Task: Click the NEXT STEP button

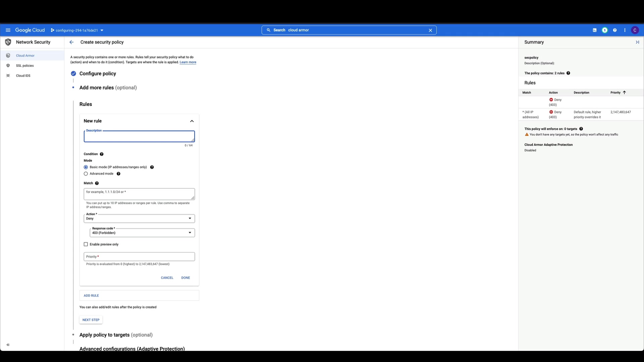Action: coord(91,320)
